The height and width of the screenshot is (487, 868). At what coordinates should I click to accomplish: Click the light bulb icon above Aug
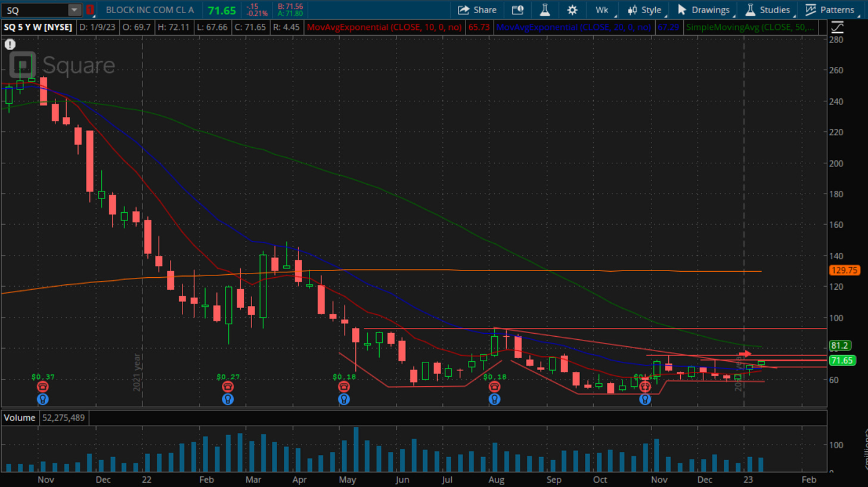494,399
